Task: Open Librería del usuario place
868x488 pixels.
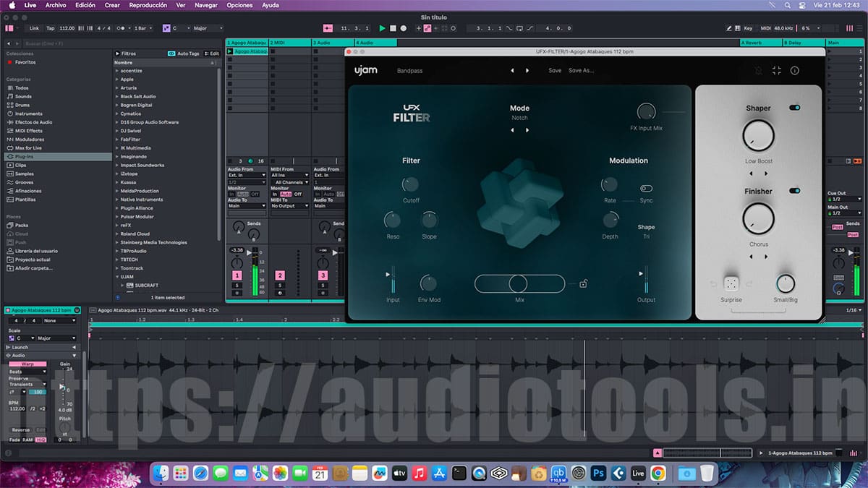Action: click(x=36, y=251)
